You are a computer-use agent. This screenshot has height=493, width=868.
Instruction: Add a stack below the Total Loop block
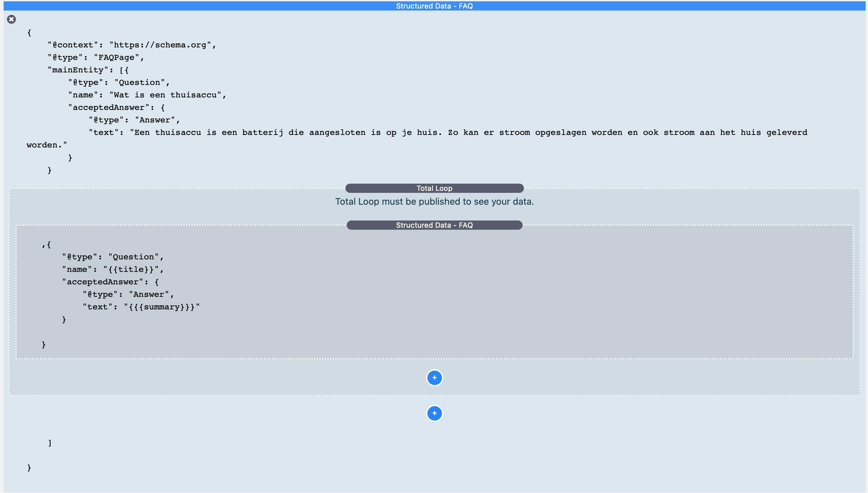pyautogui.click(x=434, y=413)
